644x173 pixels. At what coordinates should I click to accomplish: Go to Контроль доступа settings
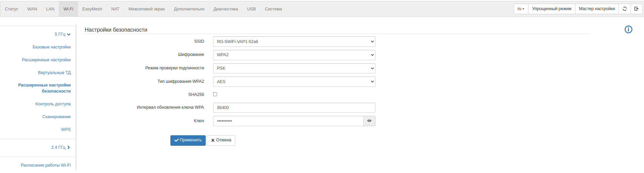click(53, 104)
